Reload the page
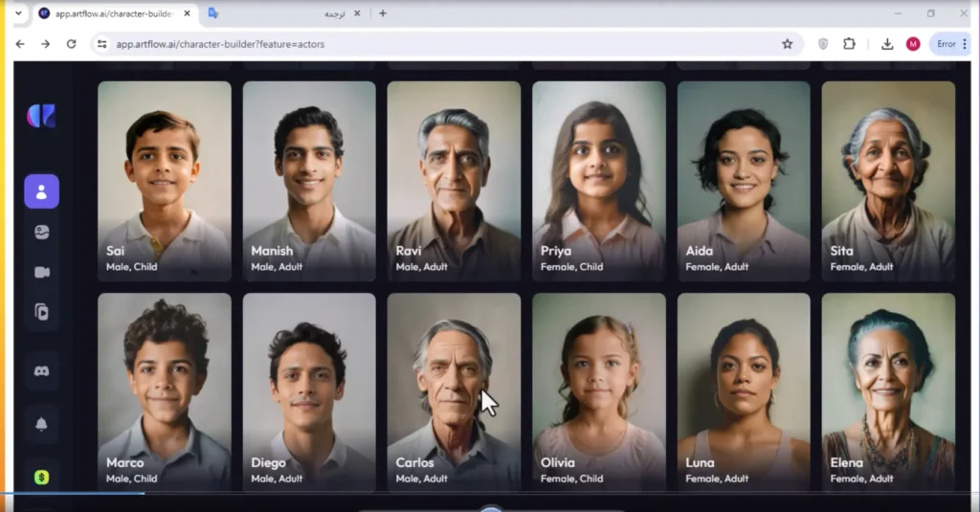The height and width of the screenshot is (512, 980). (x=71, y=44)
